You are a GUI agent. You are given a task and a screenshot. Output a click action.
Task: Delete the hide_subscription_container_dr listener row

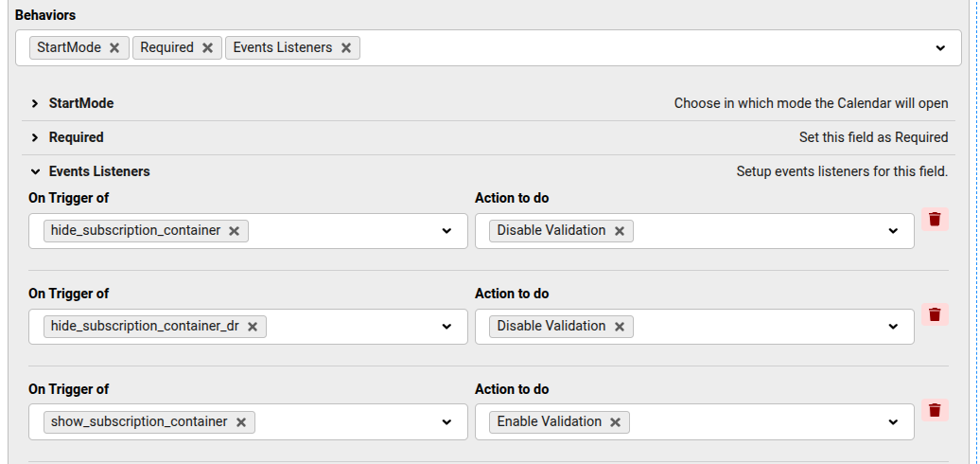click(x=935, y=315)
